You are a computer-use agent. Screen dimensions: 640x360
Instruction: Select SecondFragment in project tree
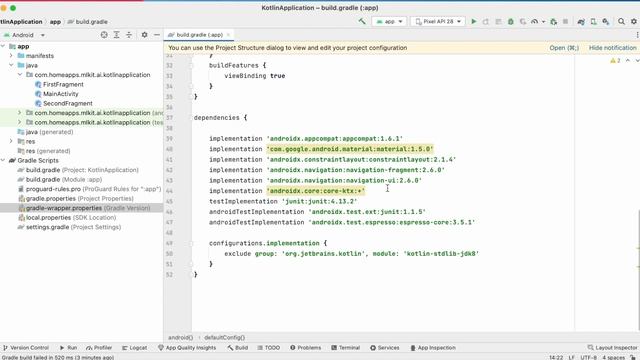68,103
